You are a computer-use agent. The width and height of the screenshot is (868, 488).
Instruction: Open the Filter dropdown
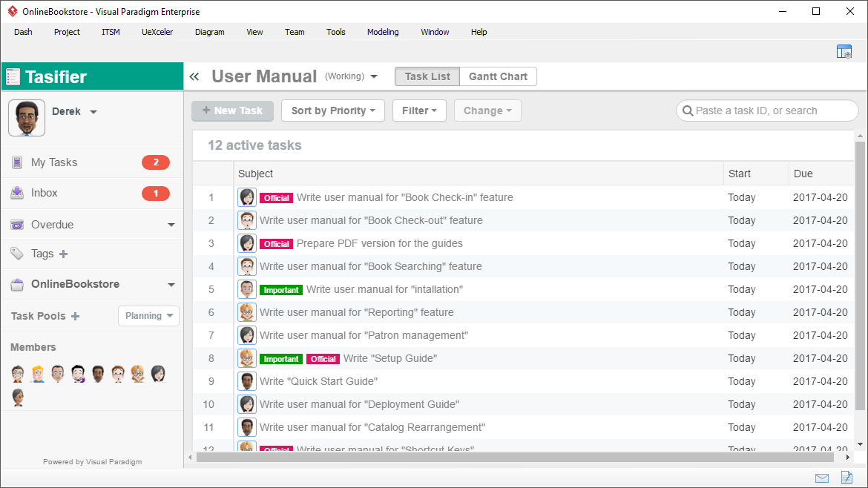point(419,110)
